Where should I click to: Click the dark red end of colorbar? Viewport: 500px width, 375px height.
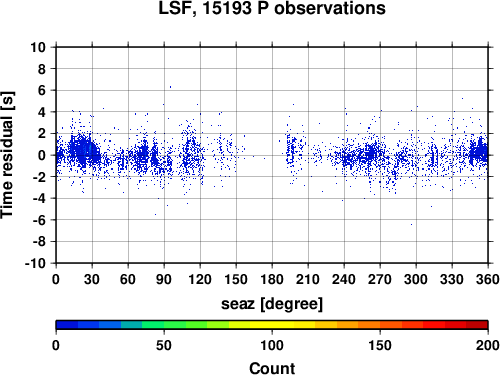click(x=477, y=325)
